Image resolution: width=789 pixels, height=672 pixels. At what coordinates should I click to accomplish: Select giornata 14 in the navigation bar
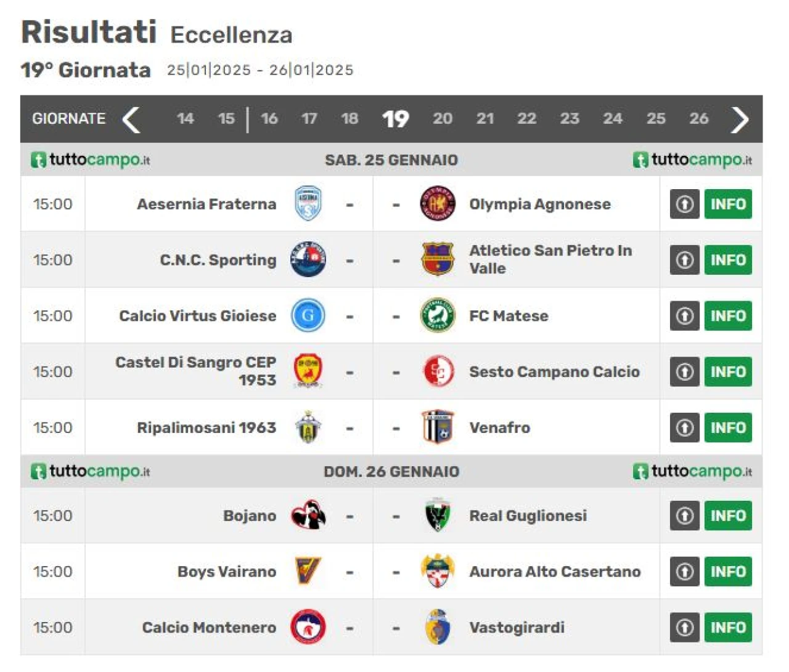(185, 118)
